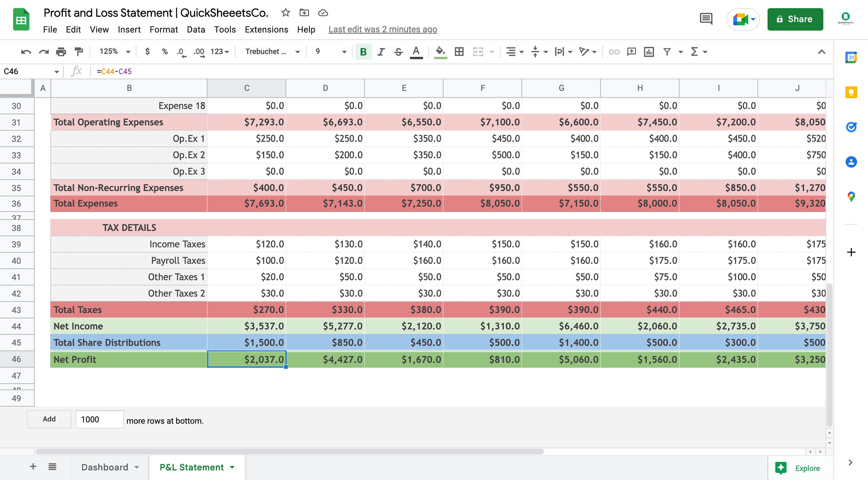Click the Share button
The image size is (868, 480).
pos(795,19)
